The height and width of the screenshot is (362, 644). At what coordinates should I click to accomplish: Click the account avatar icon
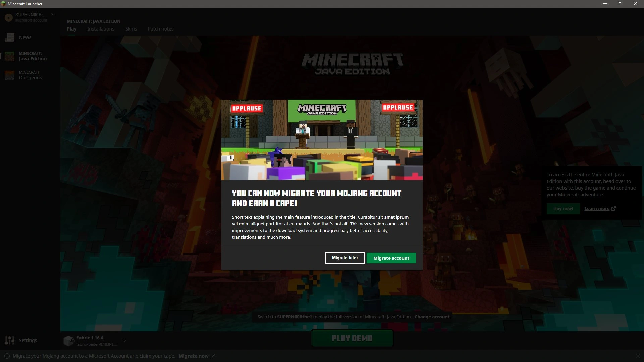pos(9,17)
